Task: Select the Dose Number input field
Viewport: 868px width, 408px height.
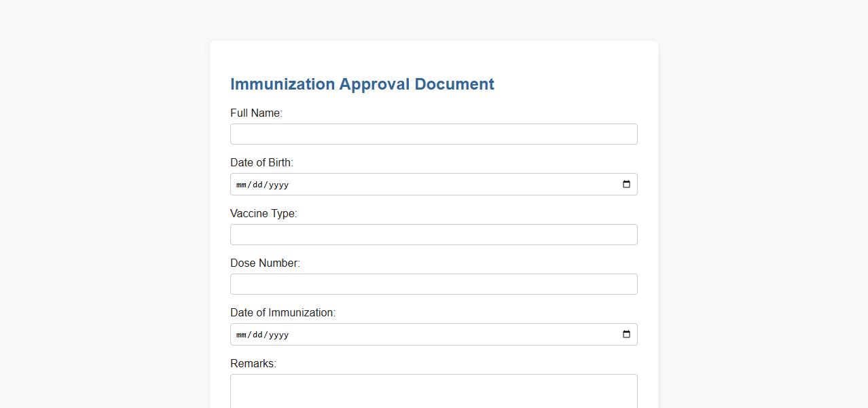Action: [433, 284]
